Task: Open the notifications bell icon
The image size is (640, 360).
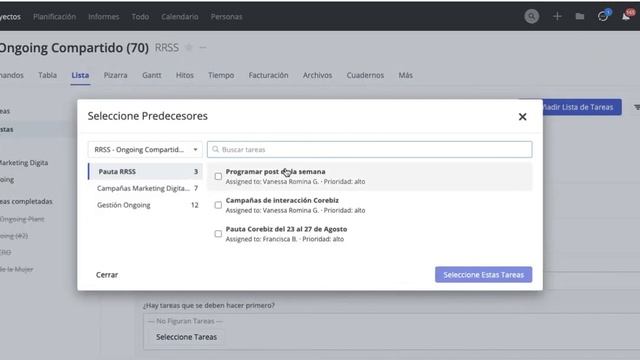Action: tap(626, 17)
